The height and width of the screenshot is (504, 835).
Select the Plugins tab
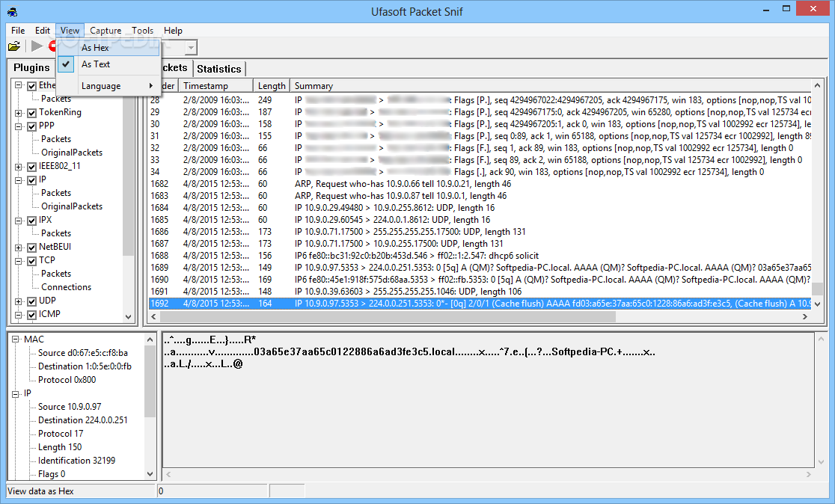click(31, 67)
